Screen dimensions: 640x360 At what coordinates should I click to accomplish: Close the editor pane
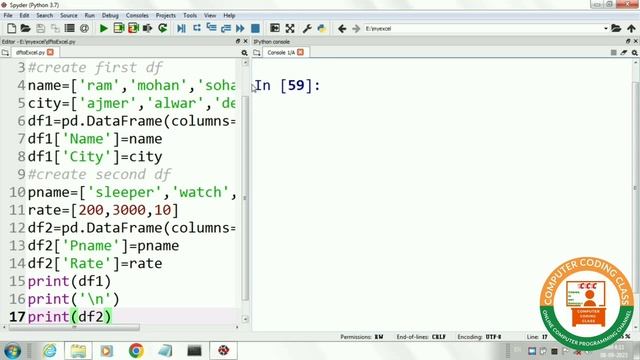click(x=245, y=41)
